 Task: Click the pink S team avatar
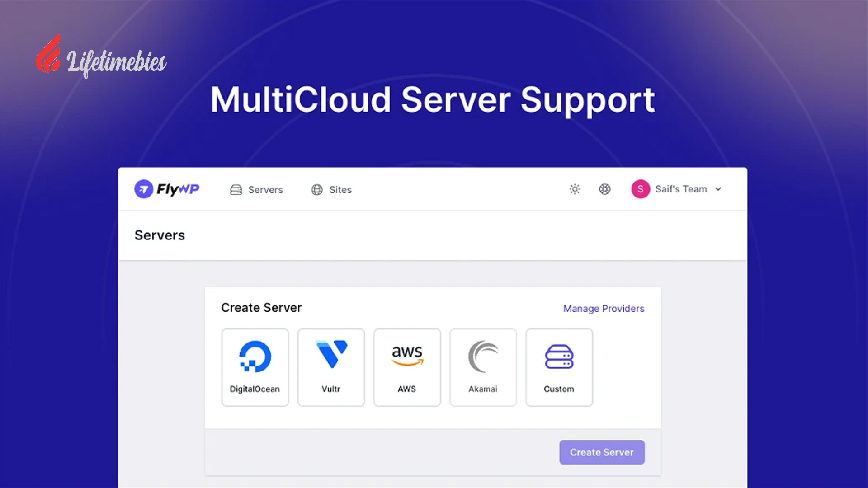[641, 189]
